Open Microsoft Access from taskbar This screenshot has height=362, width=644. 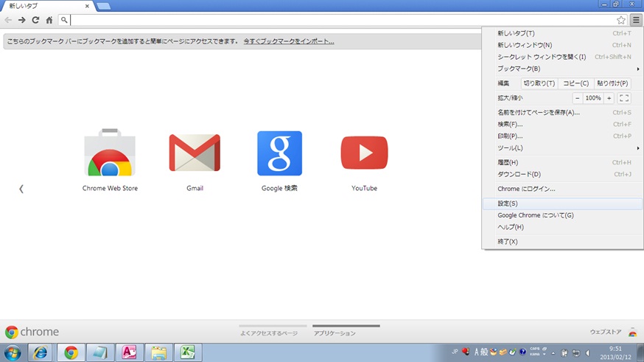(129, 352)
